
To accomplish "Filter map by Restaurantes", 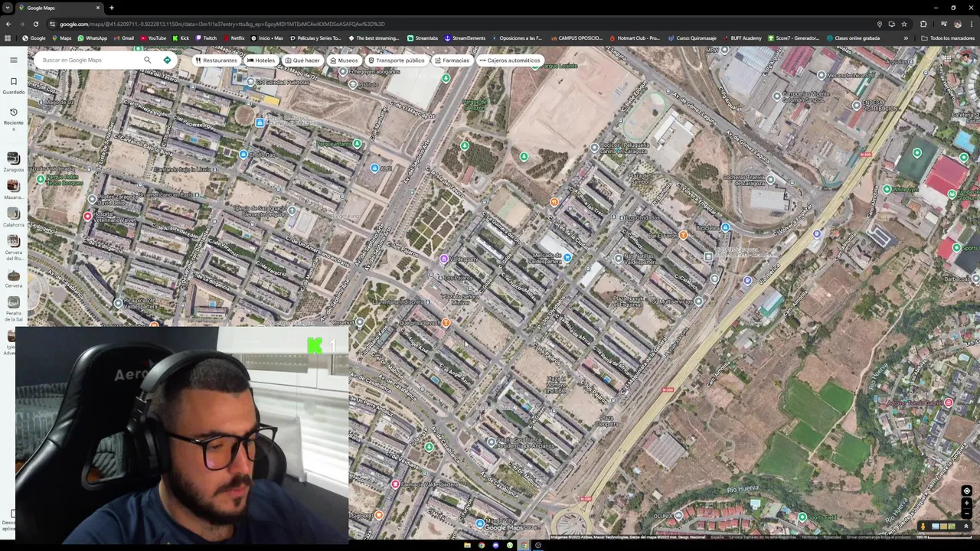I will coord(216,60).
